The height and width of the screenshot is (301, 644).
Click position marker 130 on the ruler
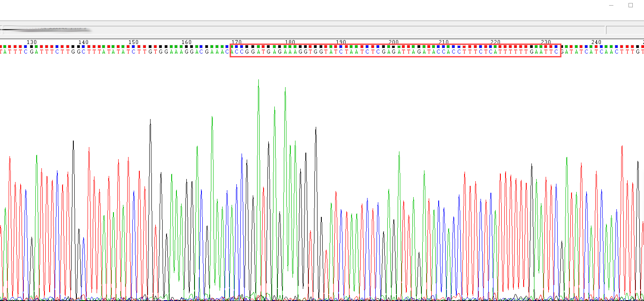31,42
